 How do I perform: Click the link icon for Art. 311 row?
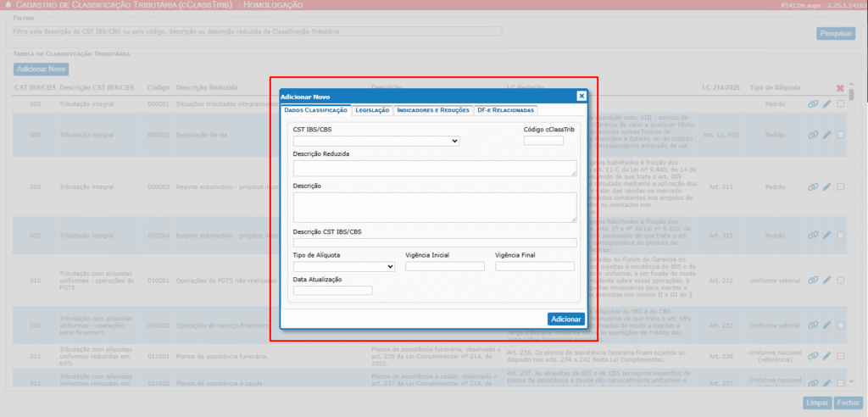[x=813, y=186]
